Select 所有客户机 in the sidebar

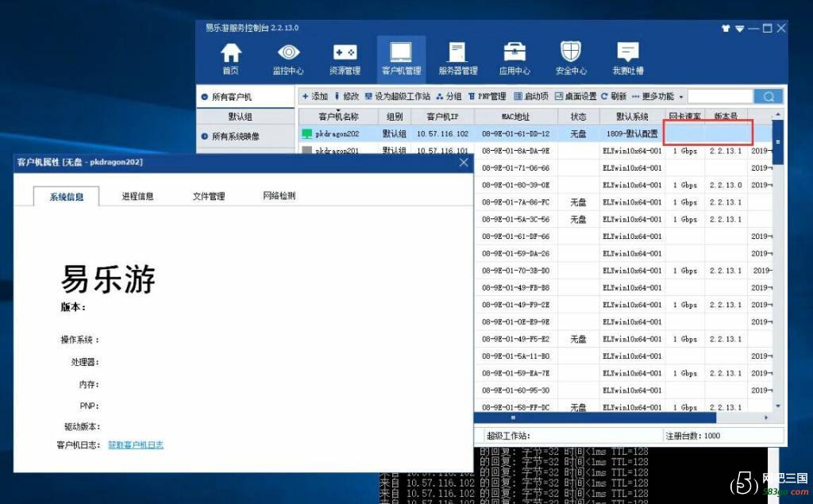tap(245, 97)
